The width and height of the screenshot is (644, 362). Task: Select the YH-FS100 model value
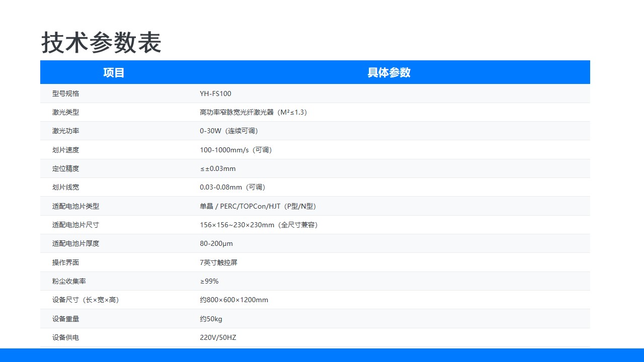215,94
